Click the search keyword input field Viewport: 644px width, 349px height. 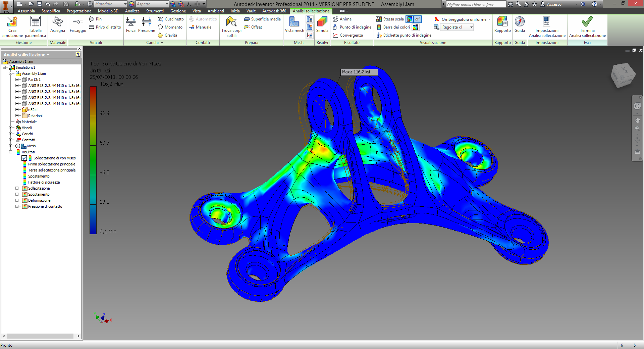coord(476,4)
